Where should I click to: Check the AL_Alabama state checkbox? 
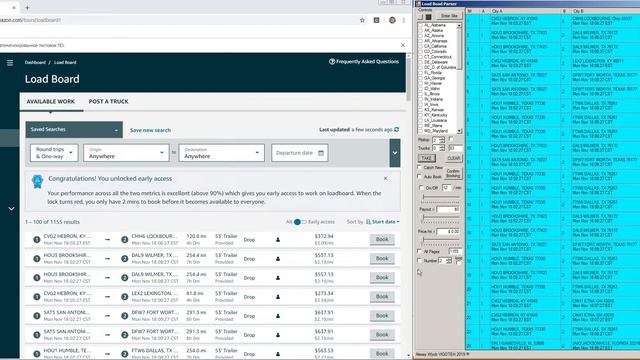[x=420, y=25]
